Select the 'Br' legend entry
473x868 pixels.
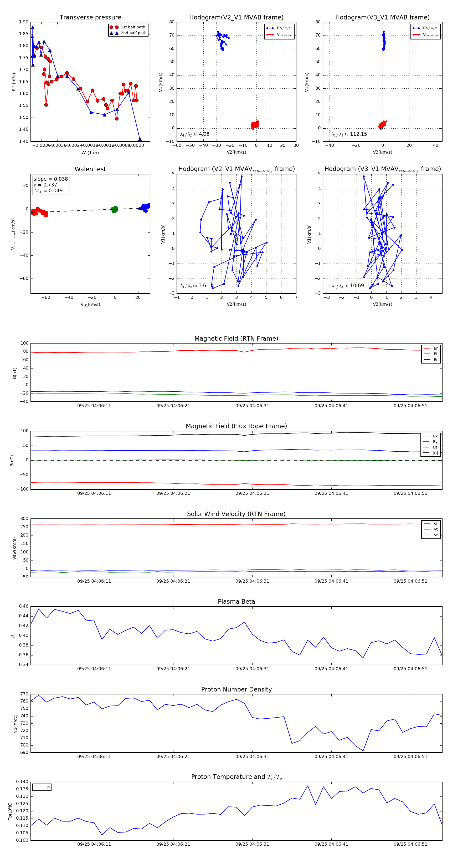[x=431, y=349]
